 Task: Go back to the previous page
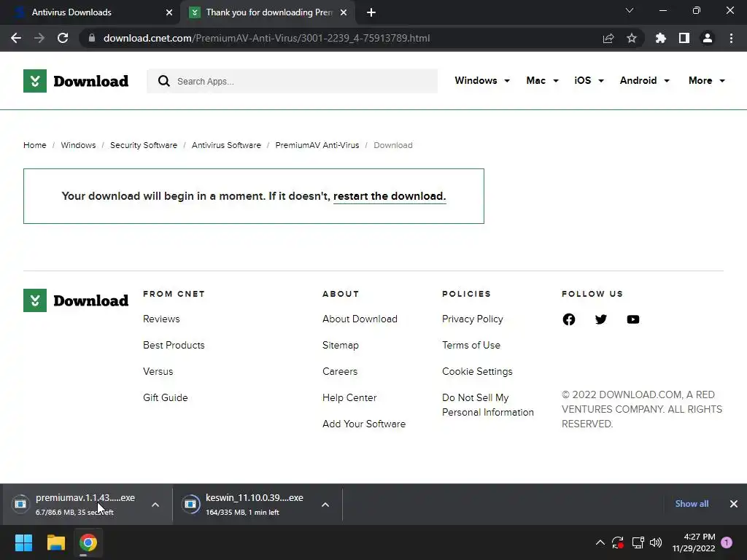click(16, 38)
